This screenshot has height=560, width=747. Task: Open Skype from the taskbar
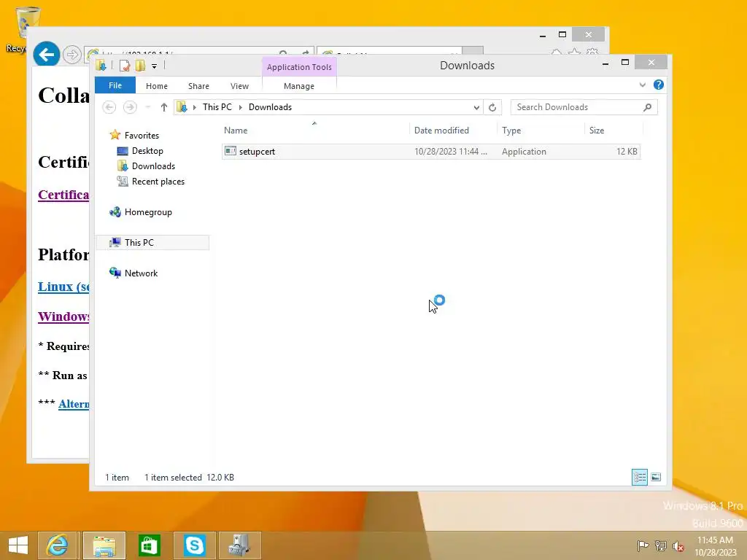pyautogui.click(x=194, y=545)
